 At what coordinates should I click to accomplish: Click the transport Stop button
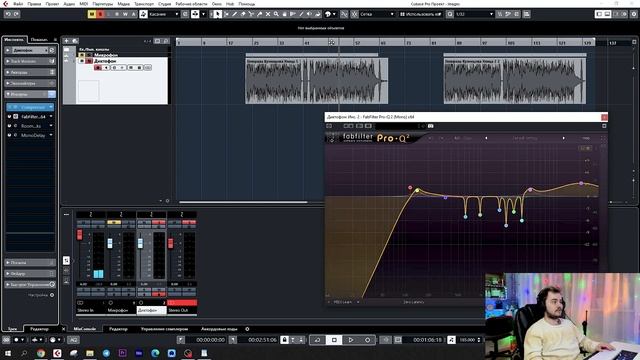point(334,340)
